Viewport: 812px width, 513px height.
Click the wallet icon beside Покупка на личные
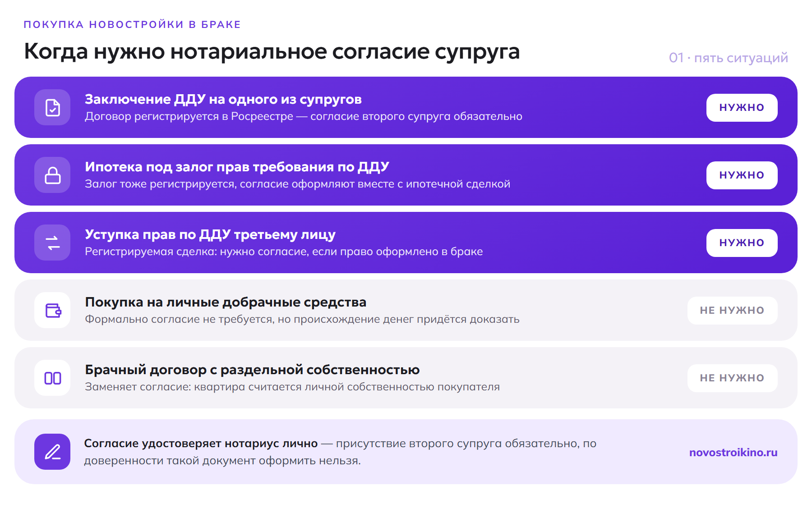click(x=52, y=310)
